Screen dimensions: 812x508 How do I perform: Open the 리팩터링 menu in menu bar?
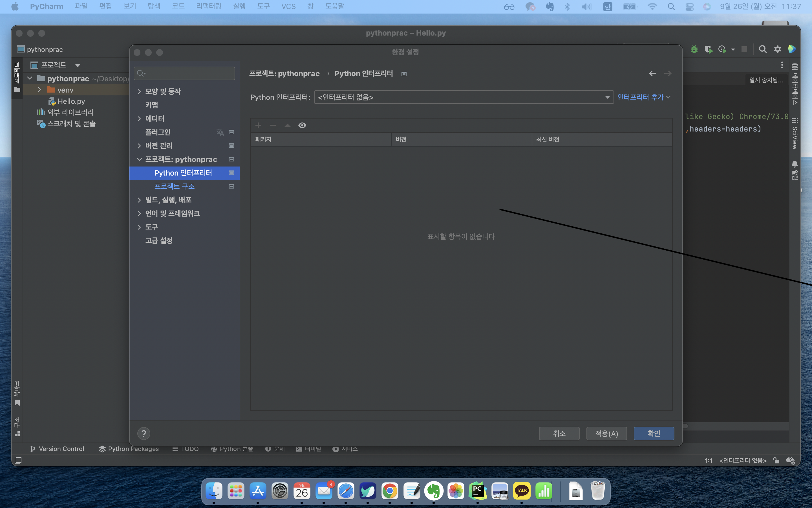pyautogui.click(x=209, y=6)
